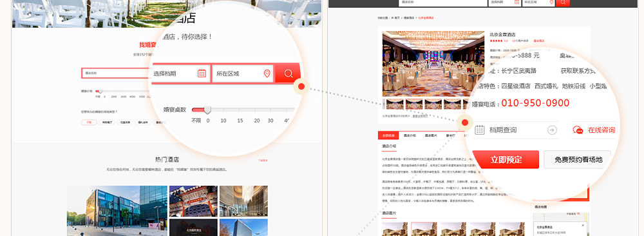The image size is (644, 236).
Task: Click the red search button in the hotel page header
Action: tap(563, 3)
